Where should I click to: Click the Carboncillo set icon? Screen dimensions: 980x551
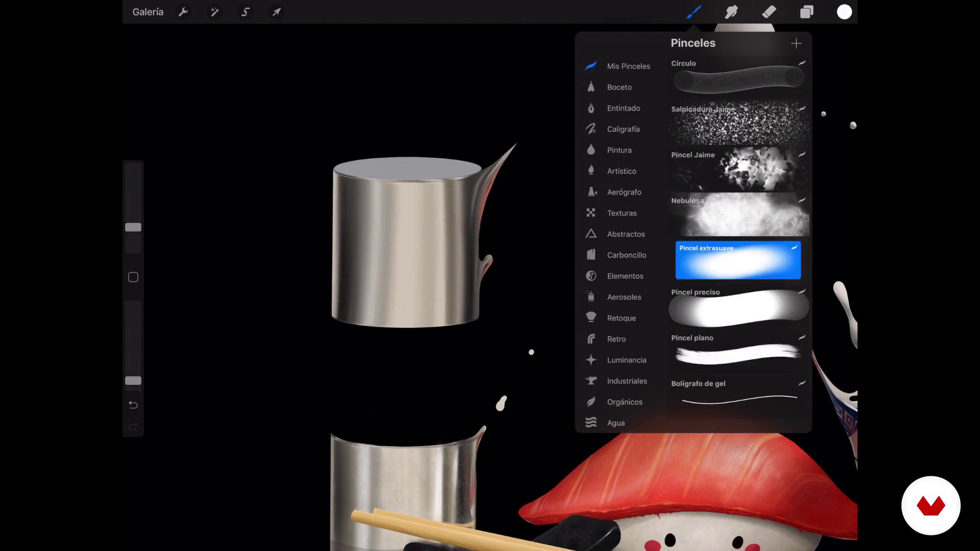click(x=591, y=255)
